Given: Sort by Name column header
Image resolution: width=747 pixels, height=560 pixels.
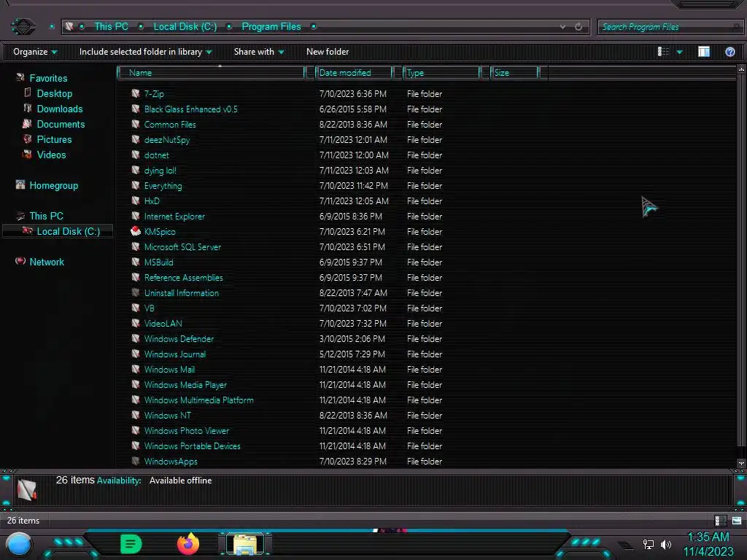Looking at the screenshot, I should tap(212, 72).
